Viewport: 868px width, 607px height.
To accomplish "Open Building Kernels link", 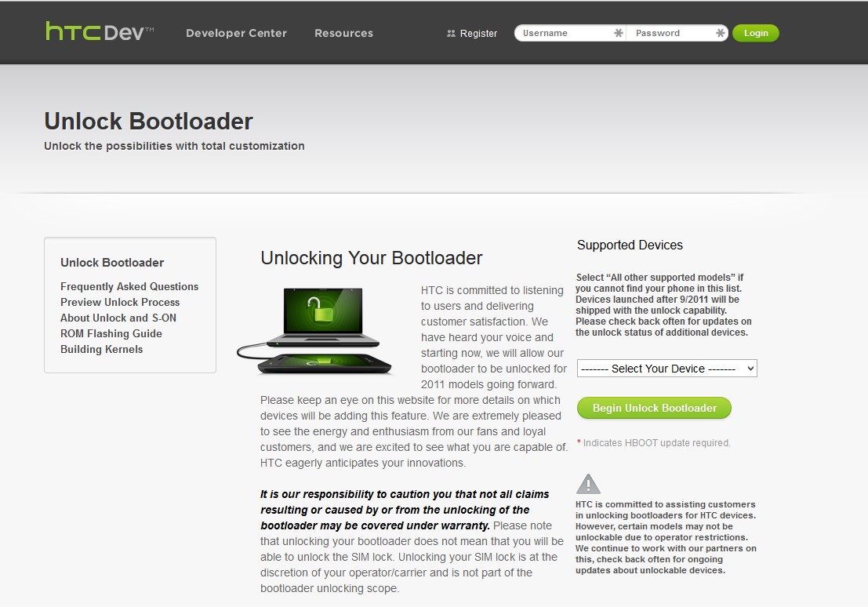I will point(102,349).
